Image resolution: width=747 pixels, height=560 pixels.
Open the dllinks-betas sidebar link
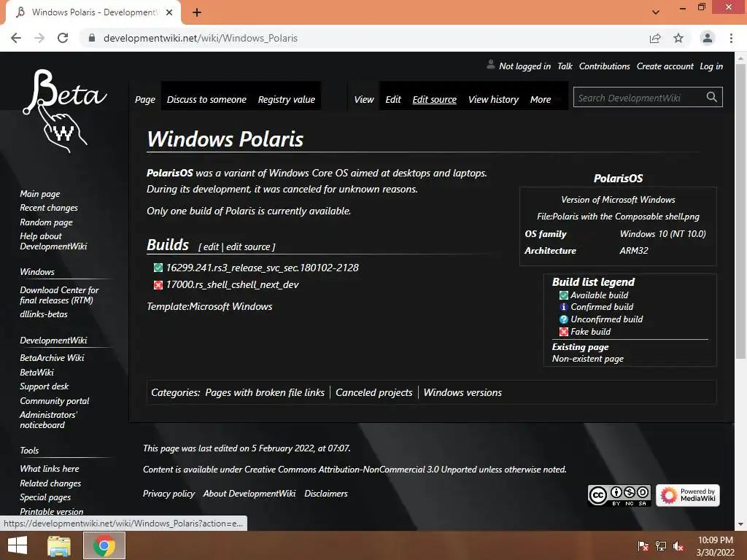(44, 314)
